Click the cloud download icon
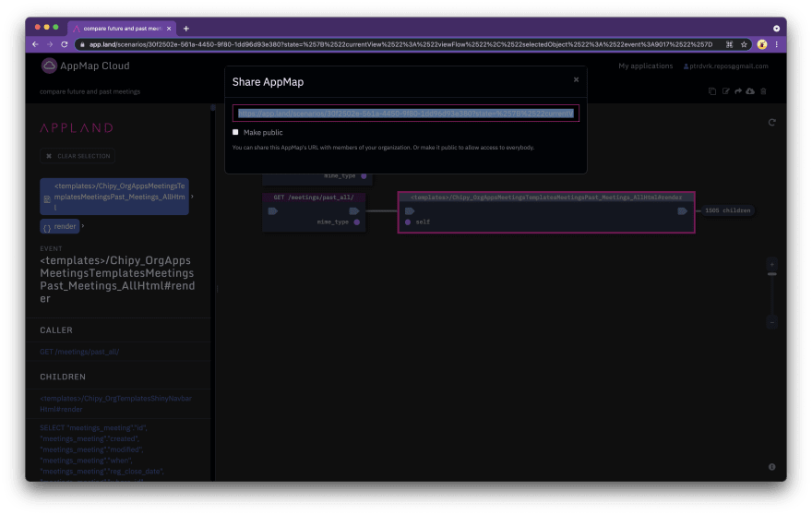The image size is (812, 515). (750, 91)
